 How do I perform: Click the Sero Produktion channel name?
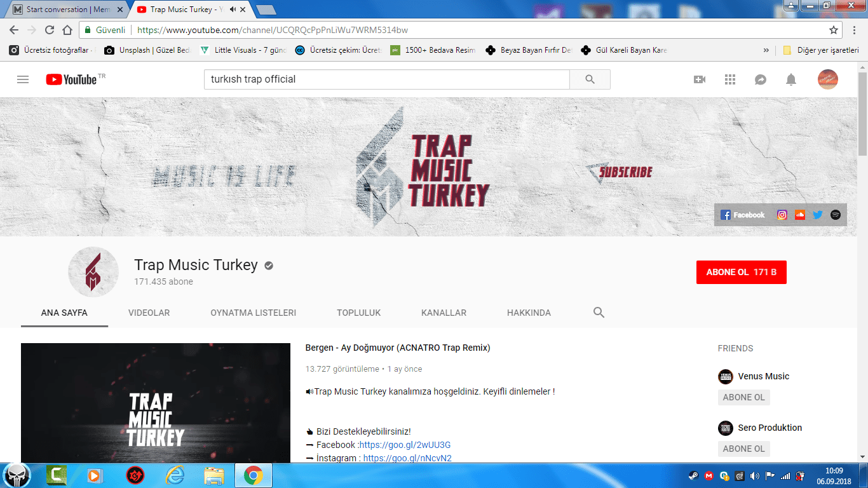click(770, 428)
